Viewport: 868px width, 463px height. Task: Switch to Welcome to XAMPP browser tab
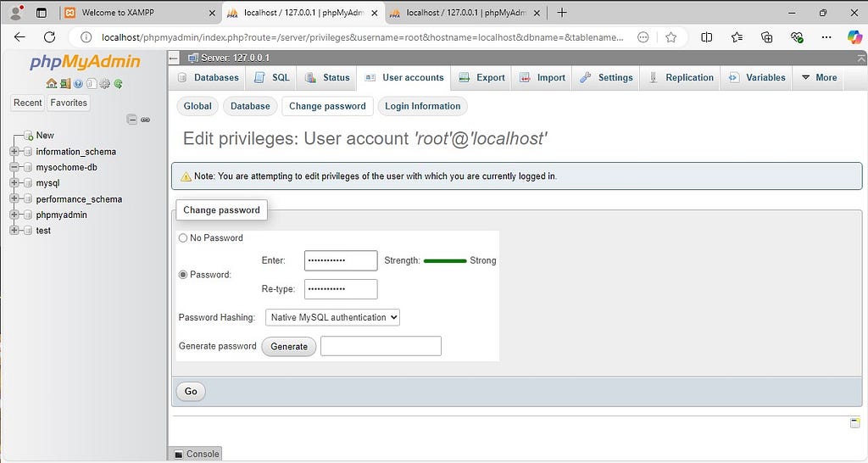140,12
